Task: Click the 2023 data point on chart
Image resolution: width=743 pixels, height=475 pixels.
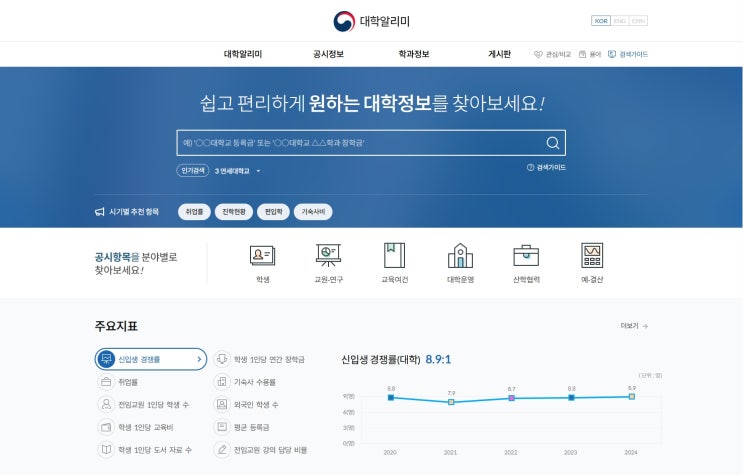Action: click(571, 398)
